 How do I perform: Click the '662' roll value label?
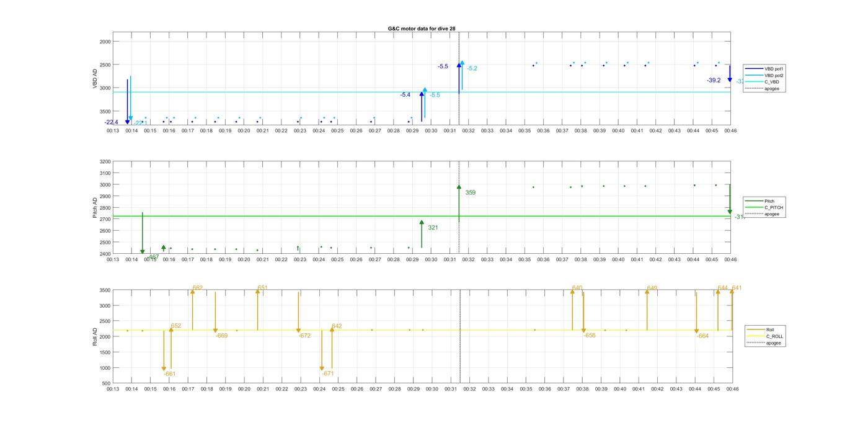point(198,288)
